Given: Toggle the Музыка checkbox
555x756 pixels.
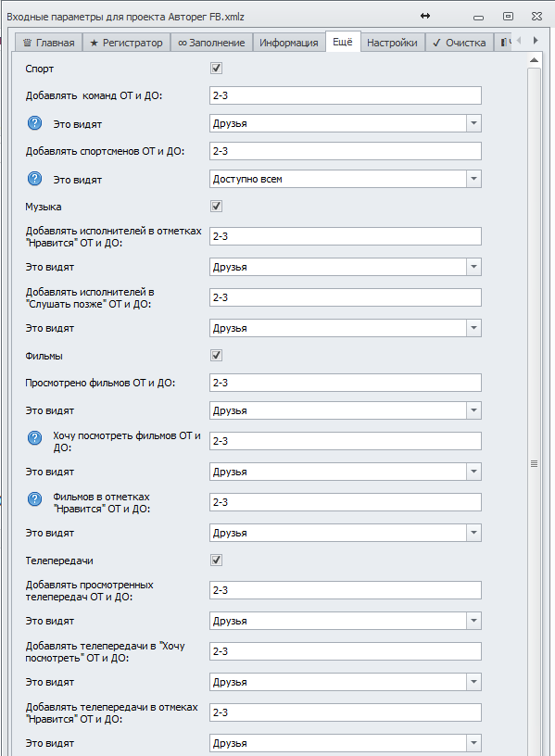Looking at the screenshot, I should (216, 207).
